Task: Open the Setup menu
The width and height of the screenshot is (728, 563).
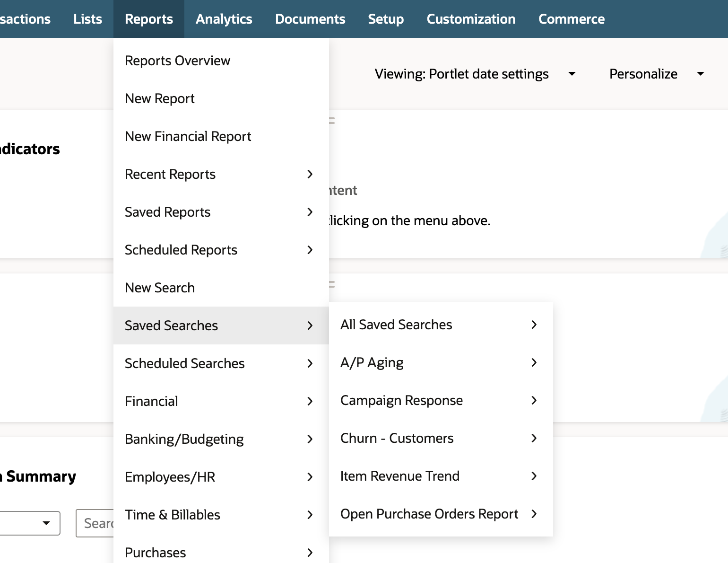Action: (386, 19)
